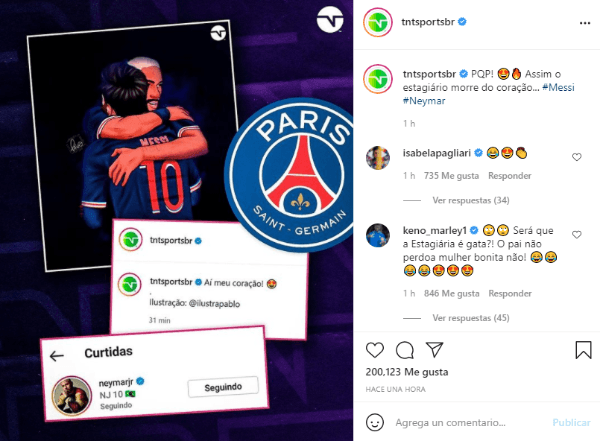Open the three-dot options menu

pos(585,23)
